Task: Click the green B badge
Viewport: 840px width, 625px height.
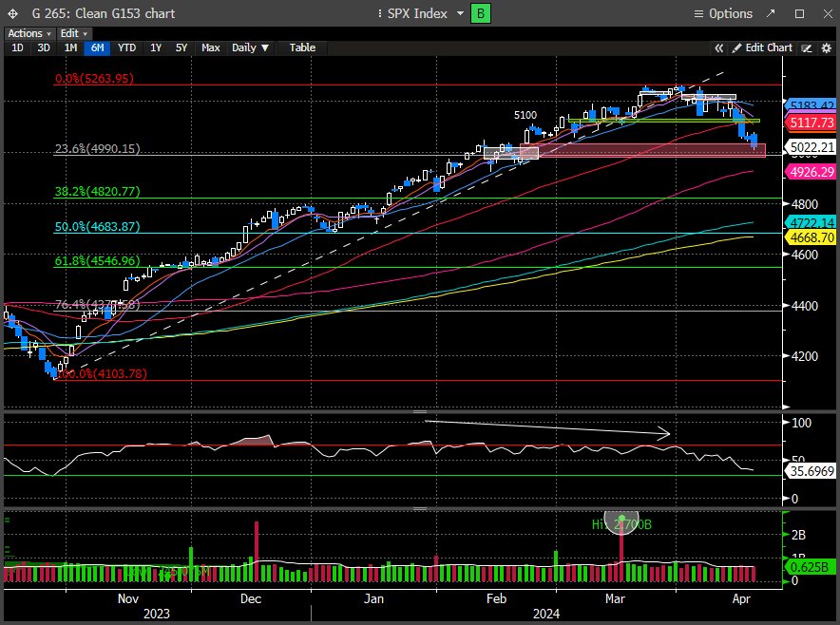Action: (x=481, y=13)
